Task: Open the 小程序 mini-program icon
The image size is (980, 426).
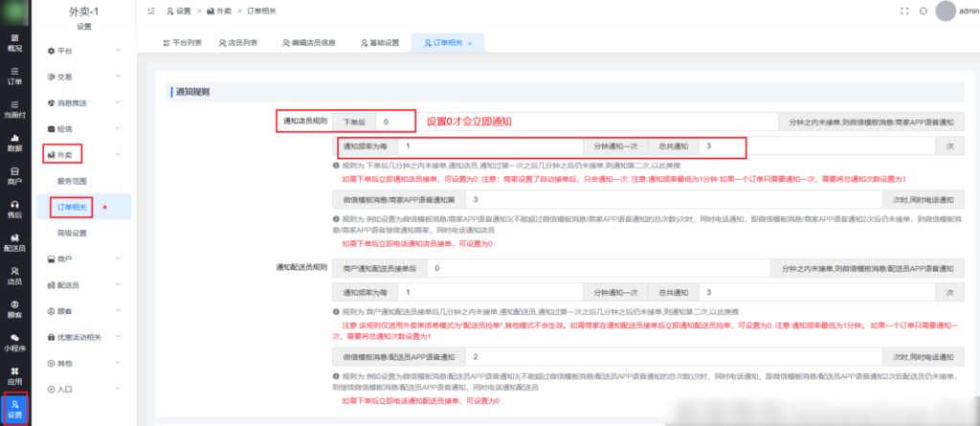Action: click(14, 342)
